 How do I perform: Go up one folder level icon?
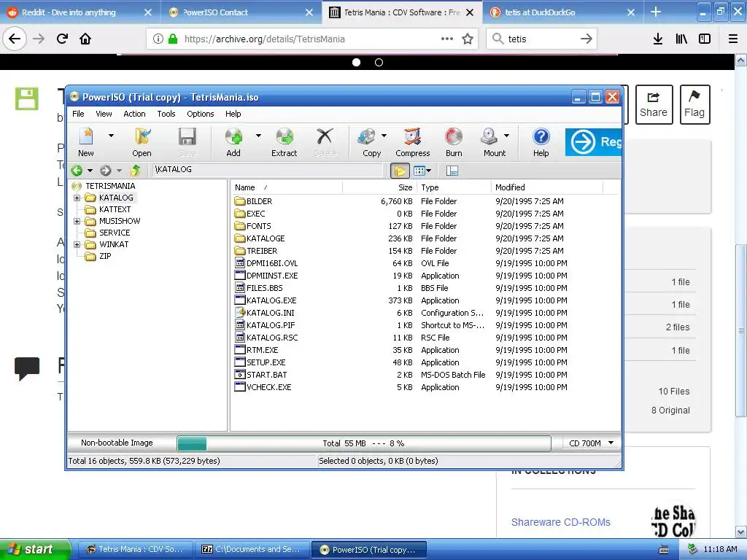[x=135, y=170]
